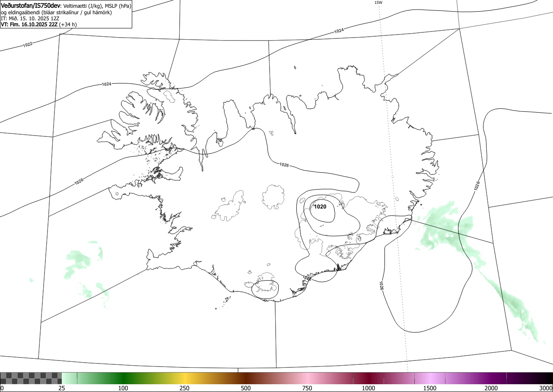Image resolution: width=553 pixels, height=392 pixels.
Task: Click the colorbar tick label "1000"
Action: pos(369,388)
